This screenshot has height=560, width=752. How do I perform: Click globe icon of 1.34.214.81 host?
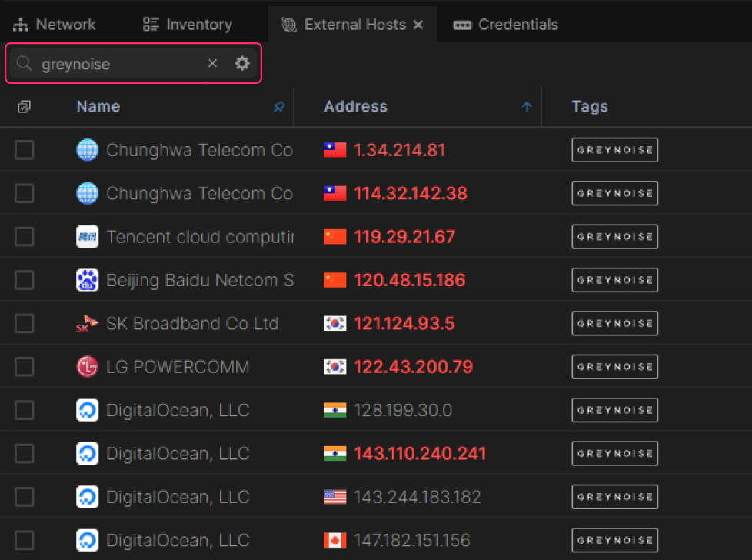[88, 150]
